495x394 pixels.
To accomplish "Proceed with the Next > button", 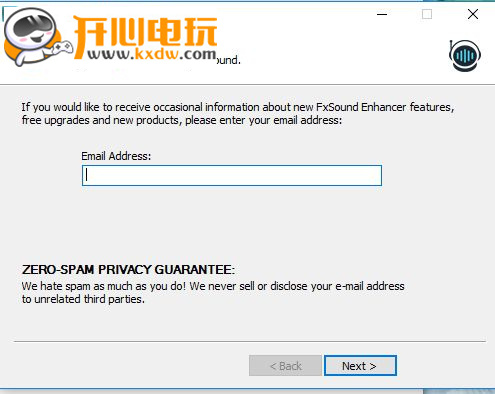I will [x=360, y=366].
